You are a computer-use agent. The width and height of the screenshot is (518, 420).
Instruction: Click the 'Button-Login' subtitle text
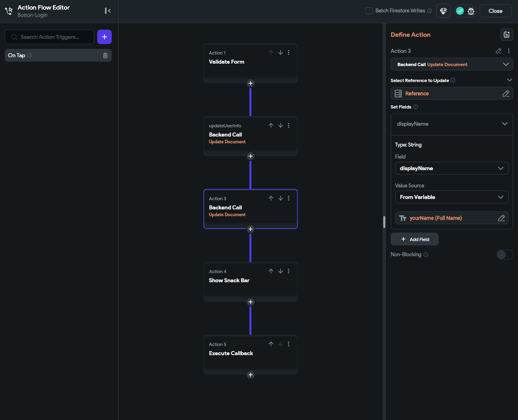coord(32,15)
